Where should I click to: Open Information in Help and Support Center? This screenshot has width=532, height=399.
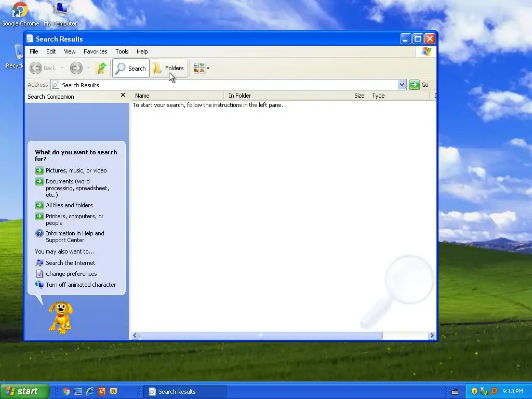click(x=75, y=237)
